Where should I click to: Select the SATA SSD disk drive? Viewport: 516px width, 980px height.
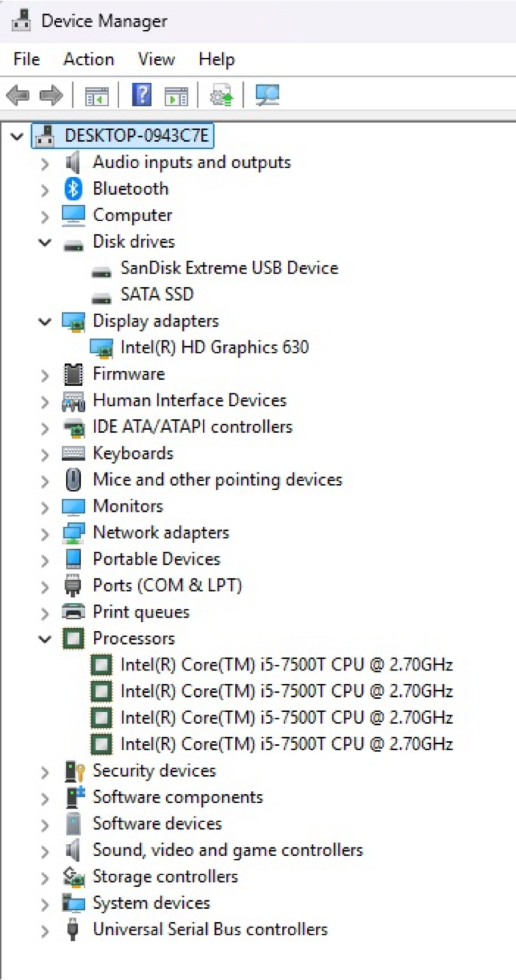click(x=157, y=295)
